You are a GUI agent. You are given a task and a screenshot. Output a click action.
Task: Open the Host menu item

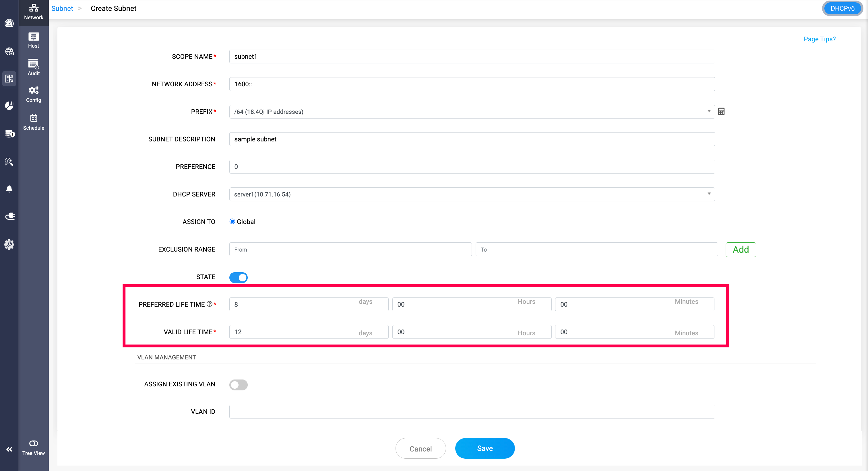(x=33, y=40)
